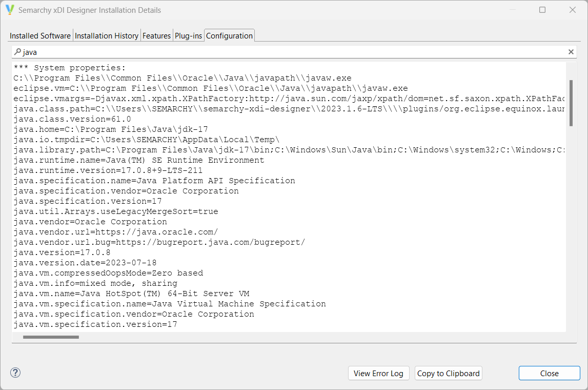
Task: Click the Semarchy xDI Designer title bar logo
Action: coord(10,10)
